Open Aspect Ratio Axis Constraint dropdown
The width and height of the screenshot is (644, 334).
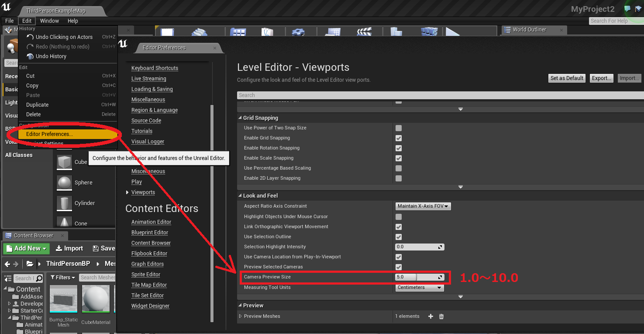[x=423, y=206]
